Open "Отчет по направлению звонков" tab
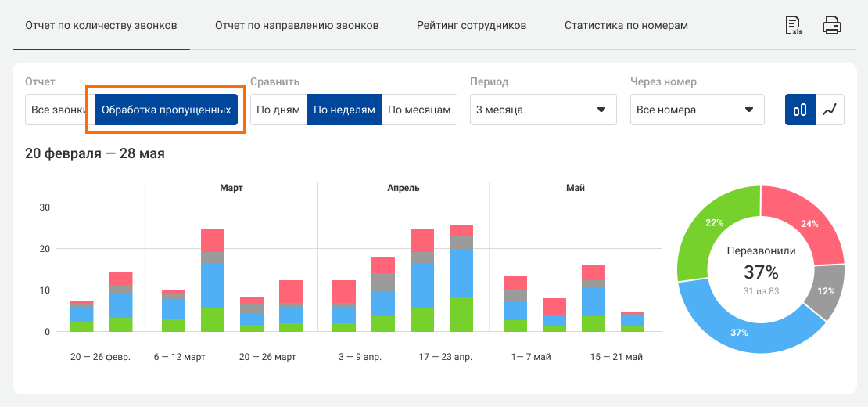Viewport: 868px width, 407px height. coord(296,26)
